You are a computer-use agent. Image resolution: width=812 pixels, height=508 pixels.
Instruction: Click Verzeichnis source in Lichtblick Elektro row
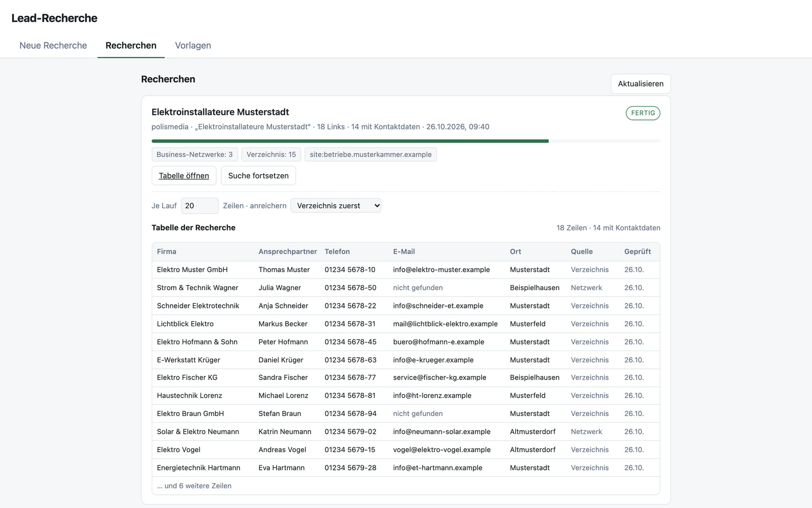tap(590, 324)
